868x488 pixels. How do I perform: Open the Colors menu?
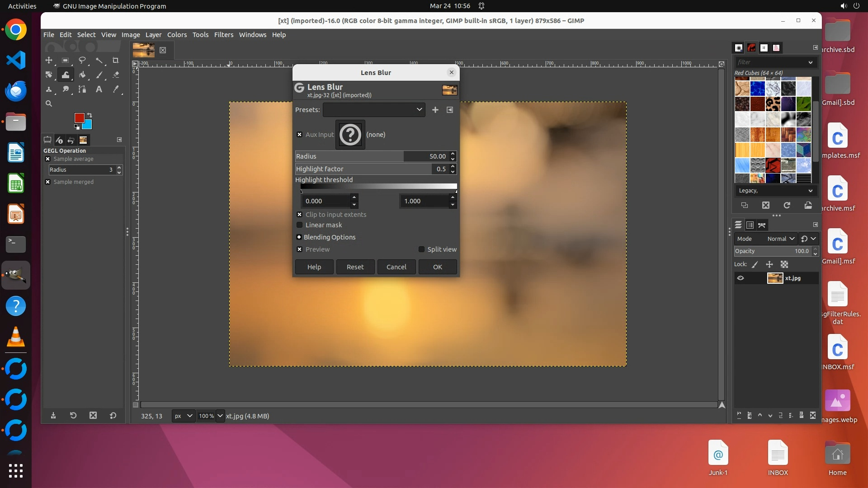pyautogui.click(x=177, y=35)
